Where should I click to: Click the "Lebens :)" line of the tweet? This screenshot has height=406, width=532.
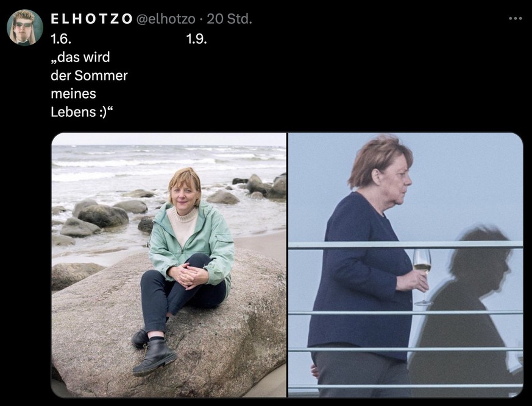(x=82, y=111)
